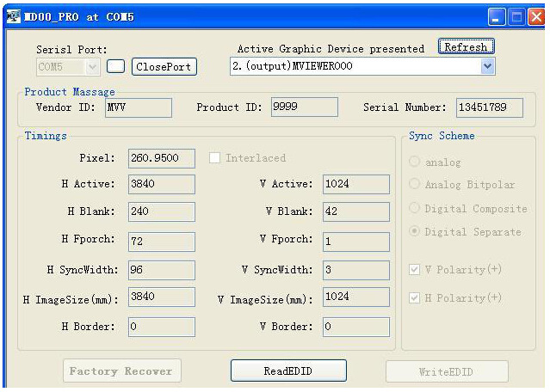
Task: Open the Active Graphic Device dropdown
Action: click(488, 66)
